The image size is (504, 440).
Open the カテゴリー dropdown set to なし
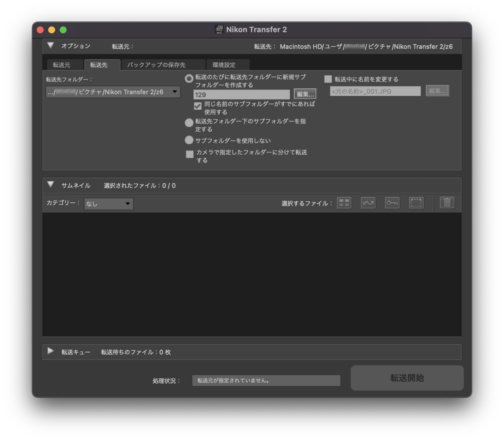click(109, 204)
